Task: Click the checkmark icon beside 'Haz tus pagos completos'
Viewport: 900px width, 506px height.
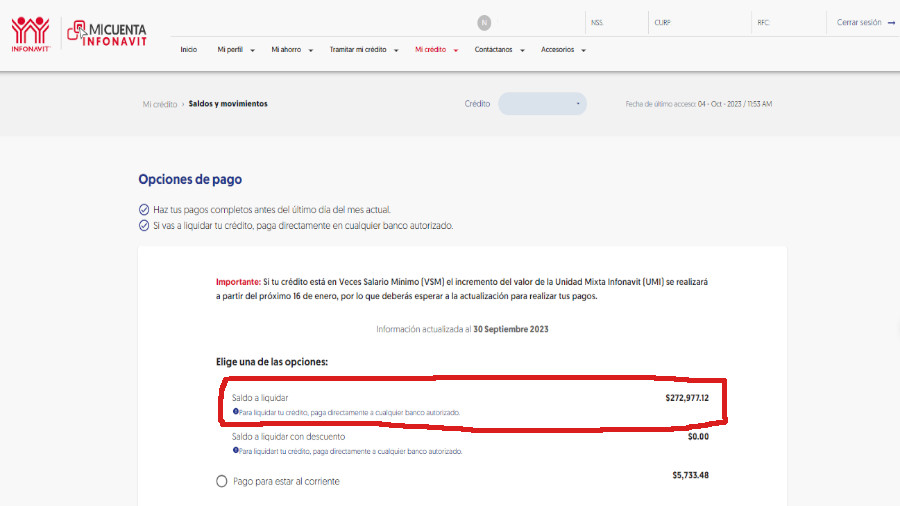Action: coord(144,210)
